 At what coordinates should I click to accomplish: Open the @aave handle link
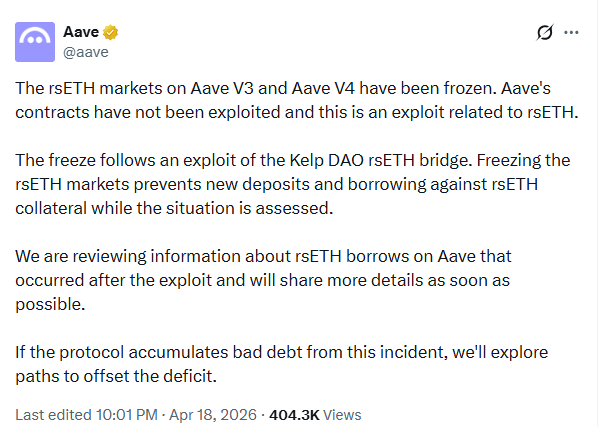click(x=85, y=52)
